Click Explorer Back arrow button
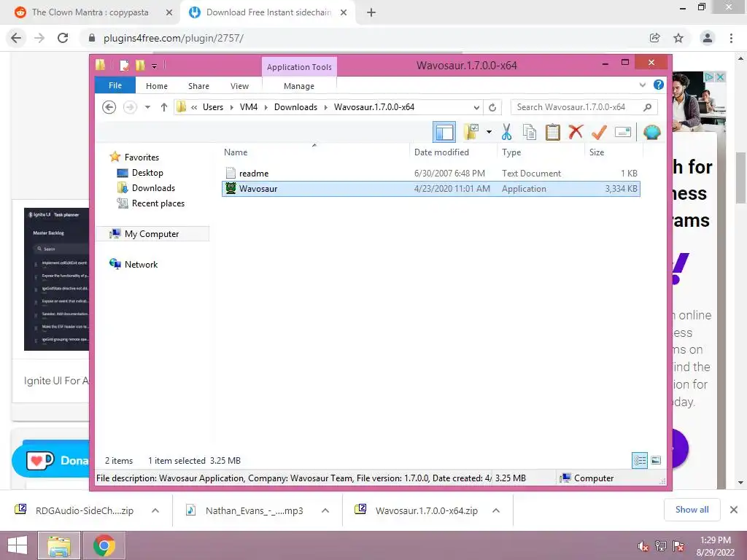 (109, 107)
